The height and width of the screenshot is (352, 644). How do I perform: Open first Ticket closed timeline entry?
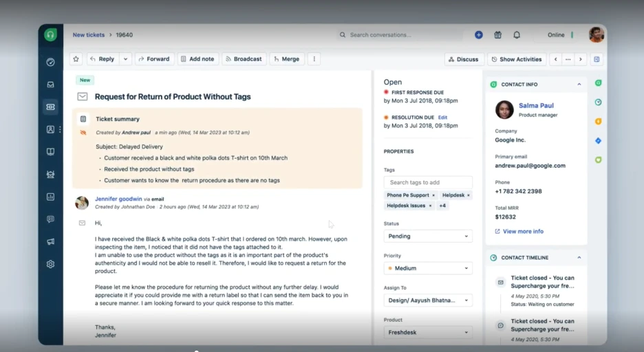[x=543, y=282]
